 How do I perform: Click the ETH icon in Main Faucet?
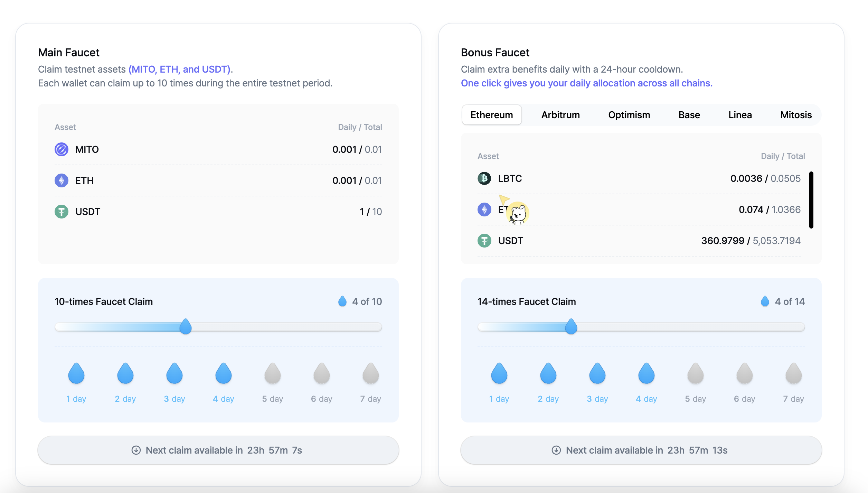[62, 180]
